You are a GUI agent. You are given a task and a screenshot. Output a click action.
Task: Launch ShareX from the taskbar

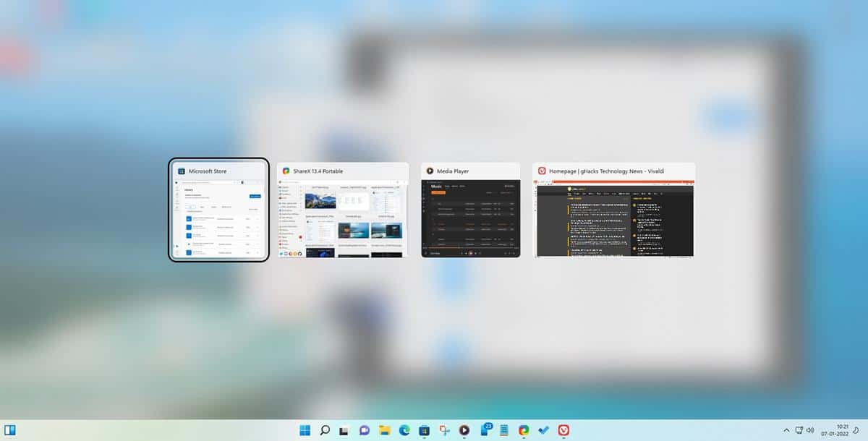point(445,429)
